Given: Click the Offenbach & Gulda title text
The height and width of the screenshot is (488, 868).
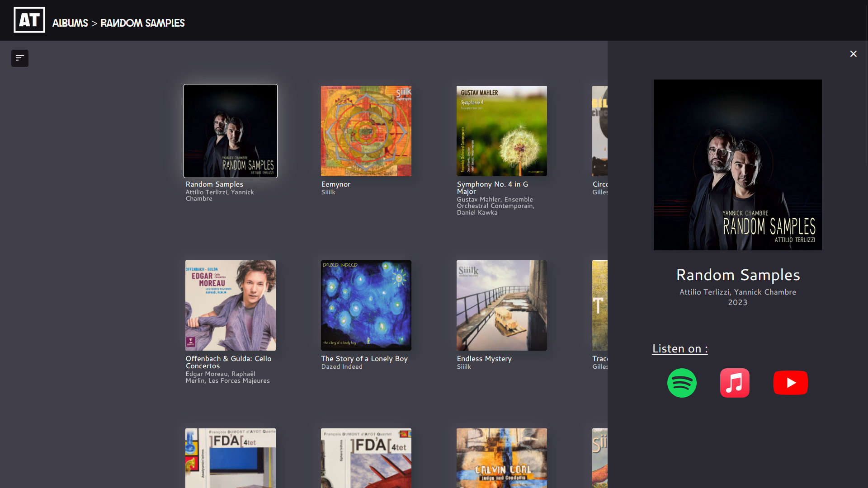Looking at the screenshot, I should pos(228,362).
